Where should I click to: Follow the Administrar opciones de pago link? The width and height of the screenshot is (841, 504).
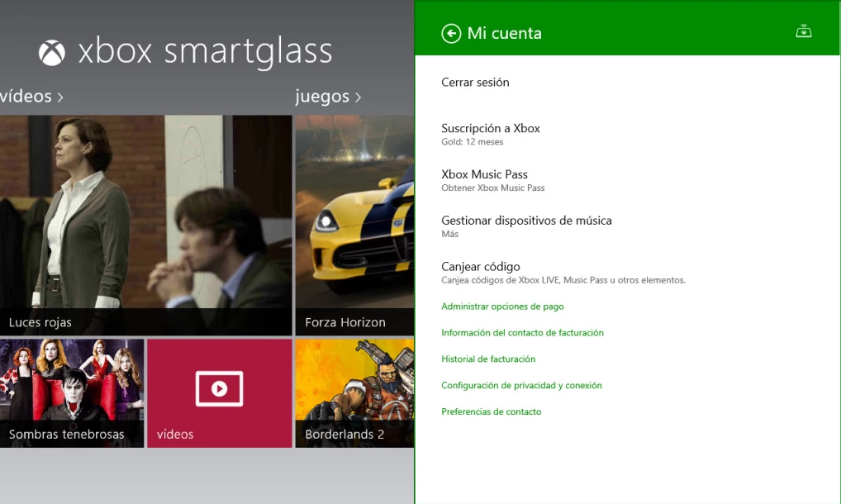[x=502, y=307]
